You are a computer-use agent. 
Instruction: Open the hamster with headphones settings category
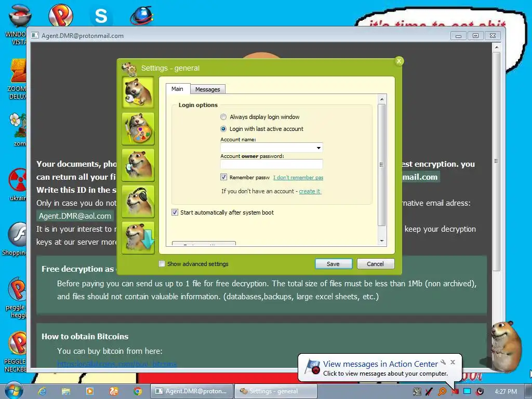(138, 201)
